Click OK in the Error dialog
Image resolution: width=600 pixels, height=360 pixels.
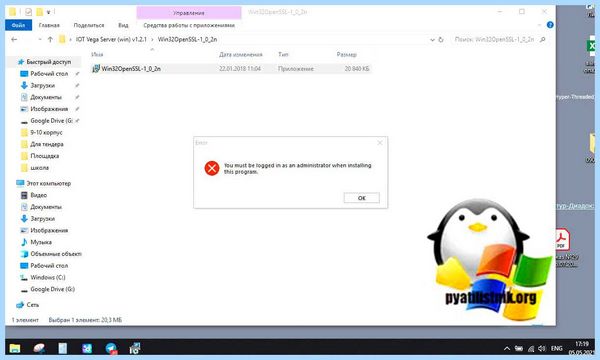[362, 198]
